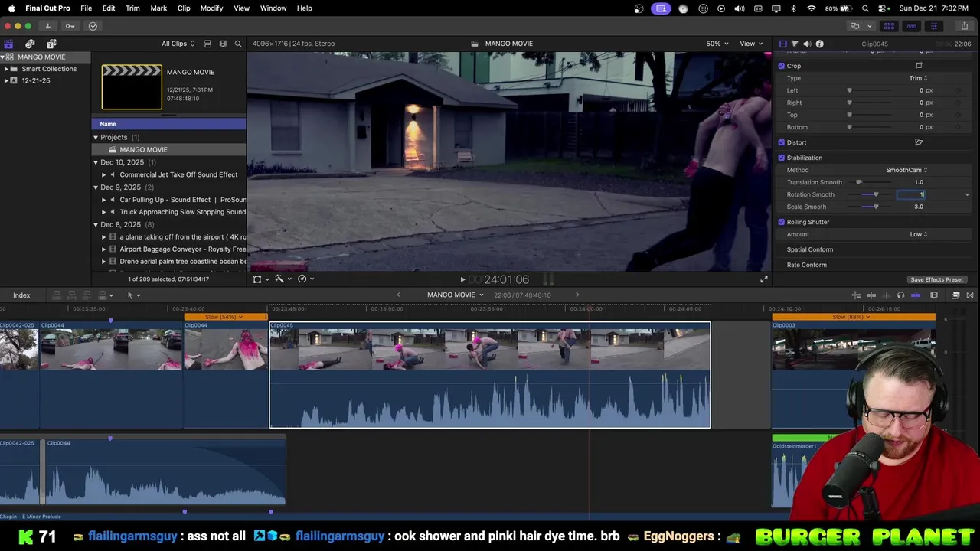Open background tasks checkmark icon
Screen dimensions: 980x551
pyautogui.click(x=93, y=26)
